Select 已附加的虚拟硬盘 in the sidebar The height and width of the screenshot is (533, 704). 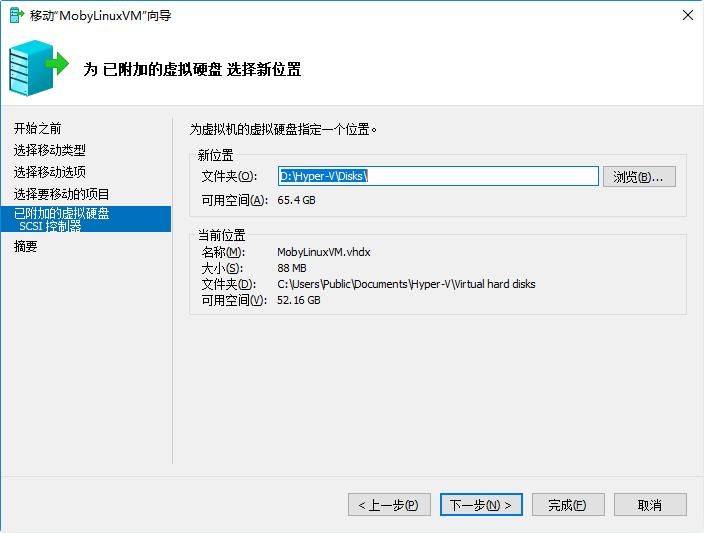62,213
